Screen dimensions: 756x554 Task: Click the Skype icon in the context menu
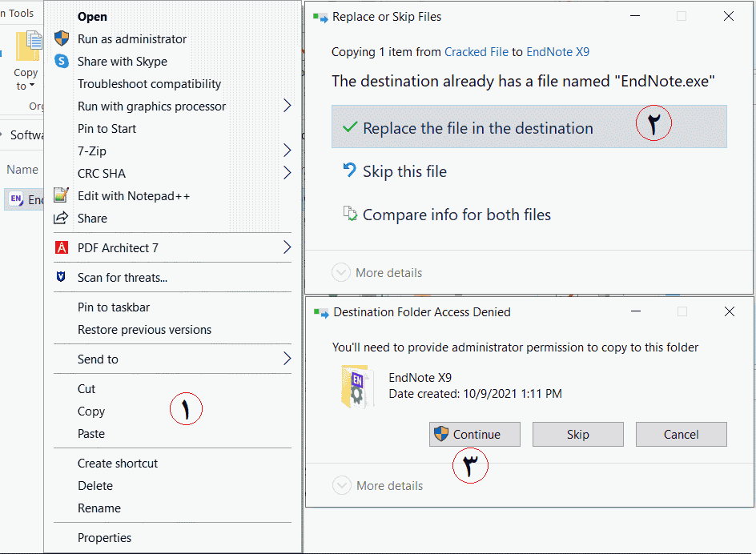click(61, 61)
